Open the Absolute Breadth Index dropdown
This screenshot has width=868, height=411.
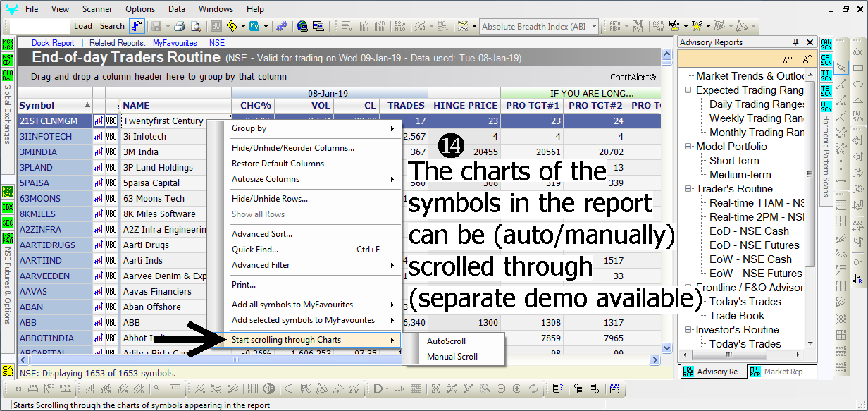coord(594,27)
